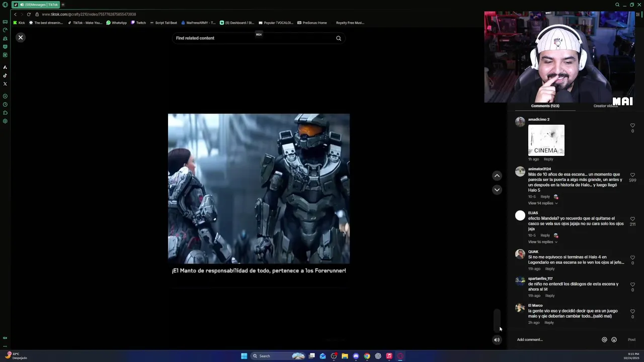Open the CINEMA image in amadicimo's comment
The image size is (644, 362).
[546, 140]
